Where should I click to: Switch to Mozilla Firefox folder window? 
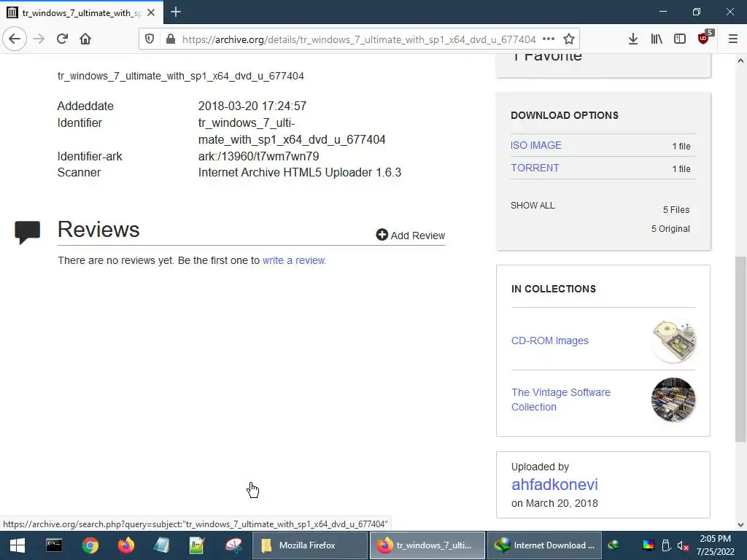(x=309, y=545)
